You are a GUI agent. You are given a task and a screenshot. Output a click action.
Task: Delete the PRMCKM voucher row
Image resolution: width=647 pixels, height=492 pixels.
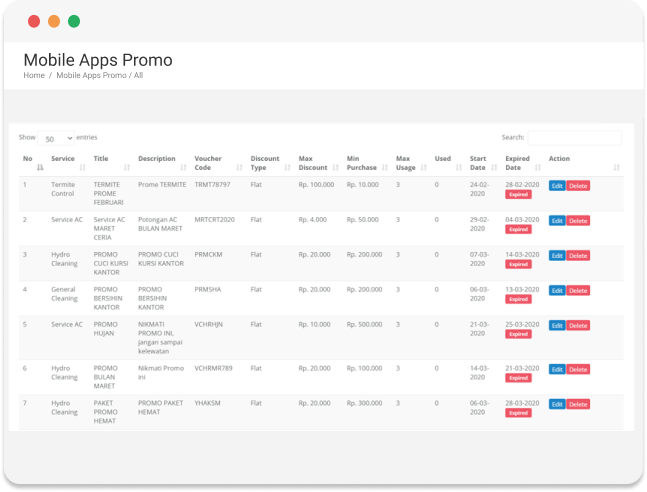(x=578, y=256)
